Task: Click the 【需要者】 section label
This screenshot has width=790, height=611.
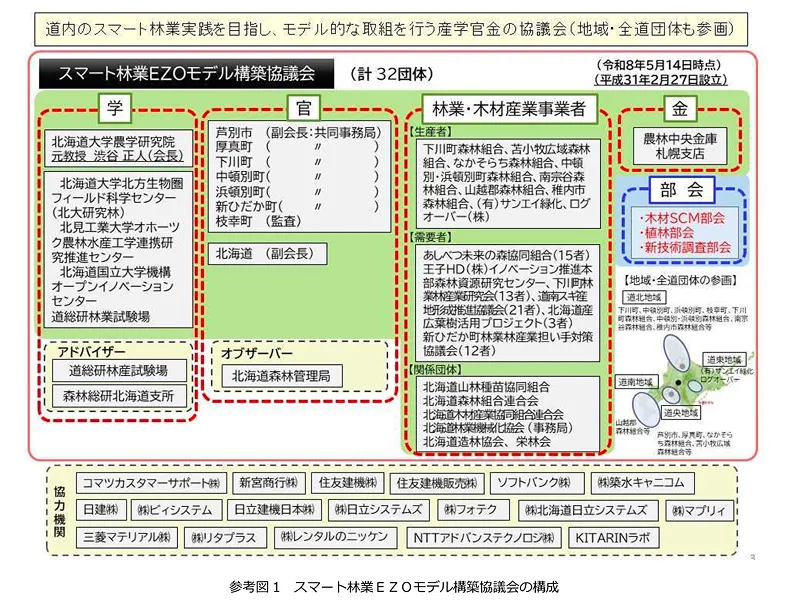Action: pyautogui.click(x=430, y=237)
